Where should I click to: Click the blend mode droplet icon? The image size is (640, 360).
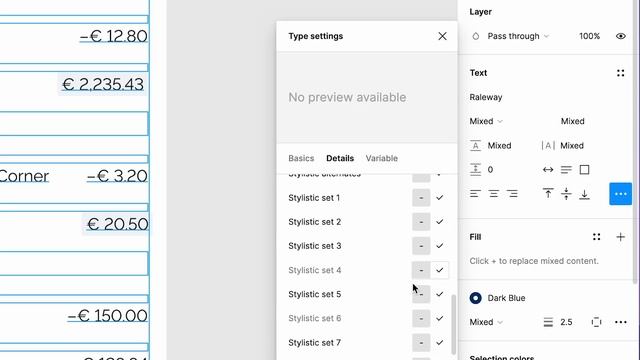click(476, 36)
